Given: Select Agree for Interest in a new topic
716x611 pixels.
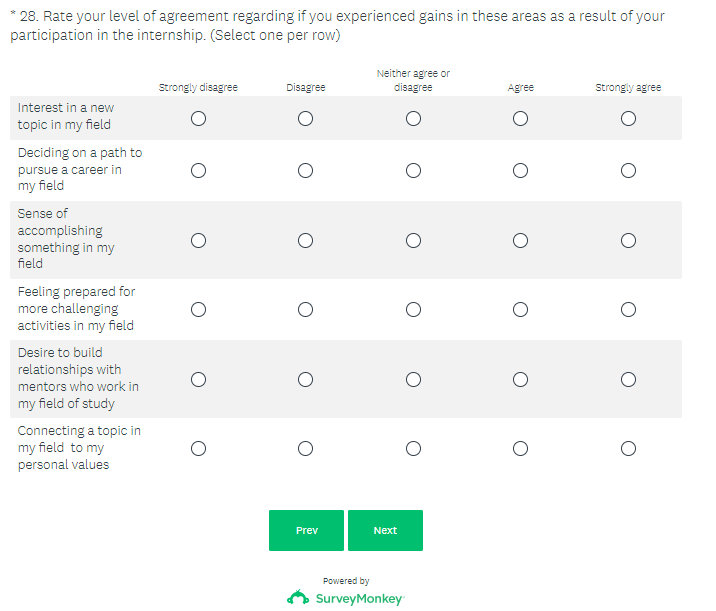Looking at the screenshot, I should click(x=520, y=118).
